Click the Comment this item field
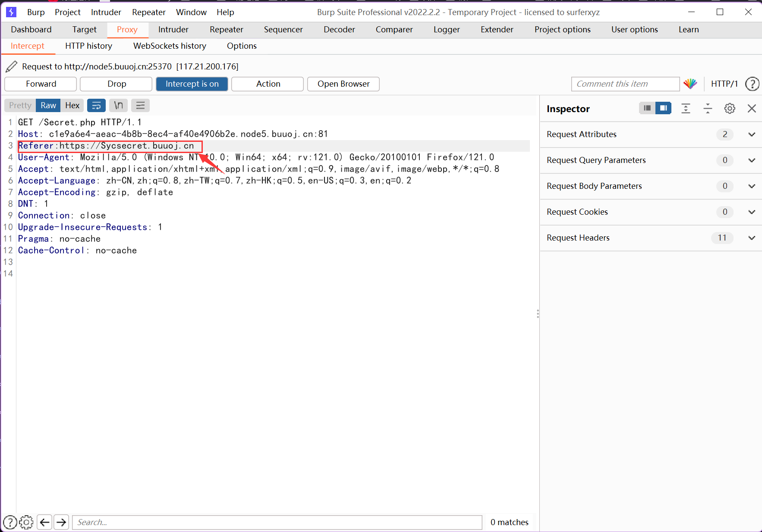This screenshot has height=532, width=762. pos(625,84)
